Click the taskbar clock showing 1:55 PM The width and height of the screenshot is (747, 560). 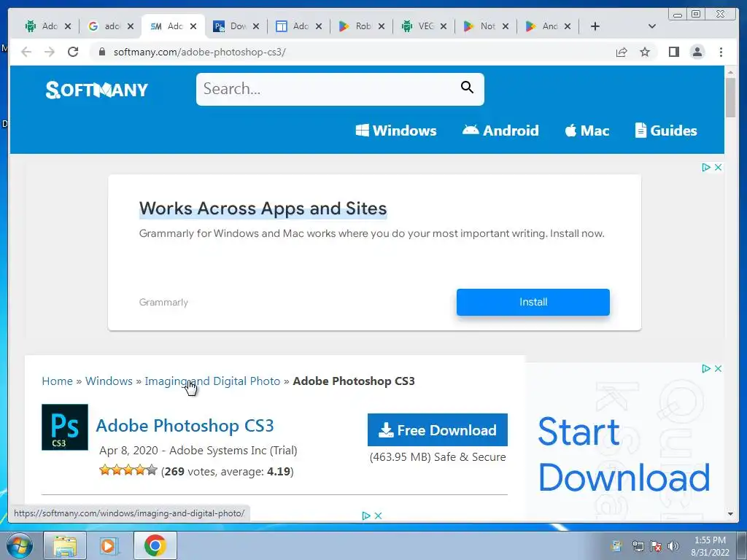coord(710,545)
